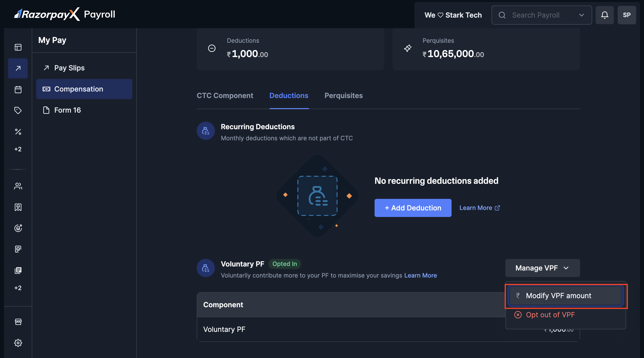The height and width of the screenshot is (358, 644).
Task: Click the percent icon in sidebar
Action: coord(18,131)
